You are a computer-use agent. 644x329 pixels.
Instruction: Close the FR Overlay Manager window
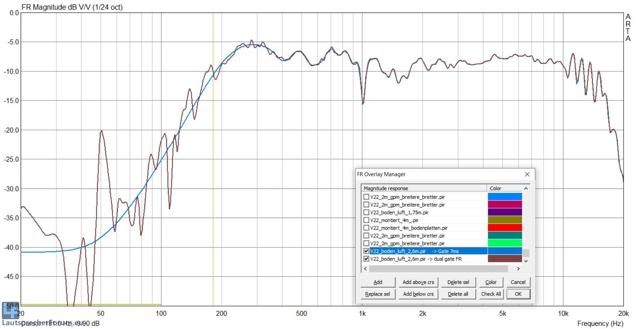(x=527, y=174)
